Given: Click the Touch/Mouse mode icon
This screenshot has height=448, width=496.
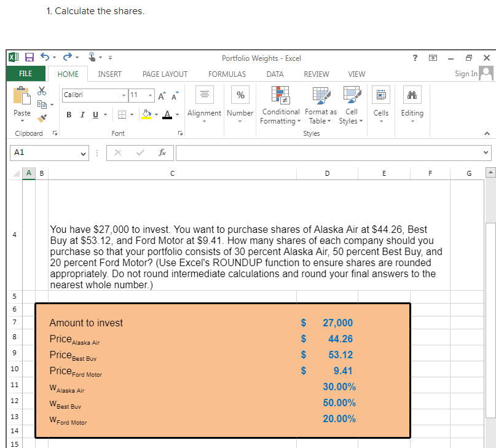Looking at the screenshot, I should [92, 57].
